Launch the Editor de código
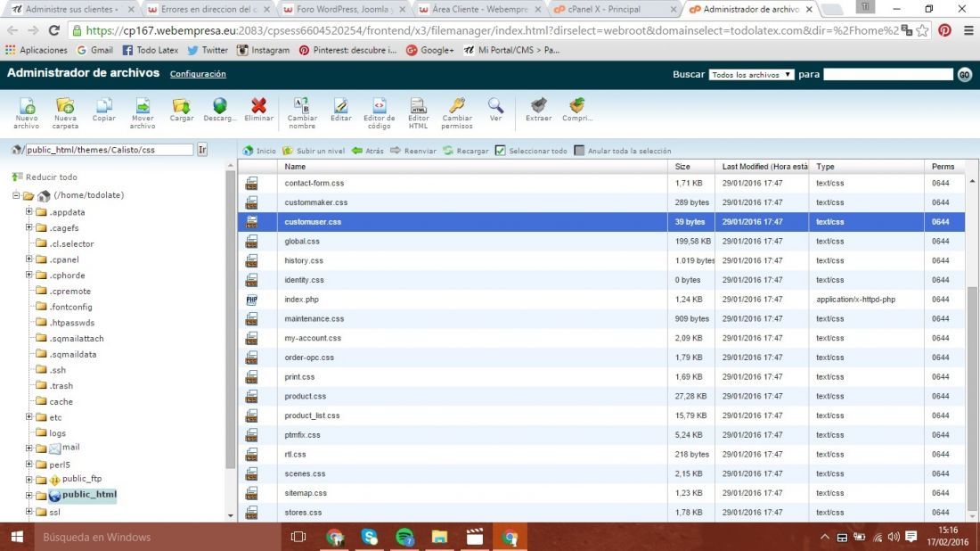Image resolution: width=980 pixels, height=551 pixels. (x=380, y=112)
